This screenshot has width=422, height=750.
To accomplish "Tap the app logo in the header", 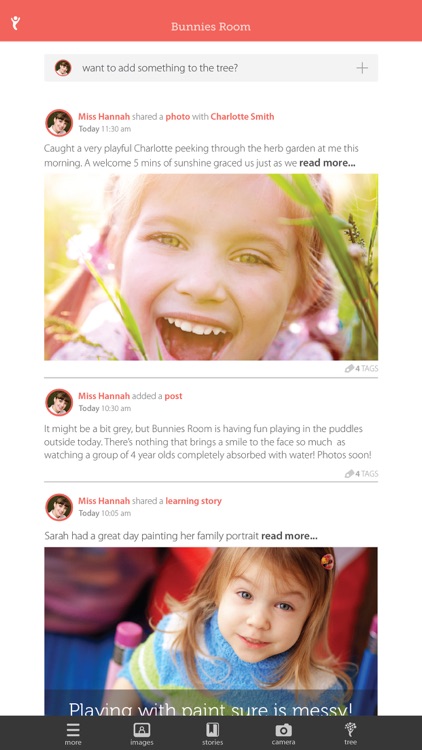I will [x=16, y=23].
